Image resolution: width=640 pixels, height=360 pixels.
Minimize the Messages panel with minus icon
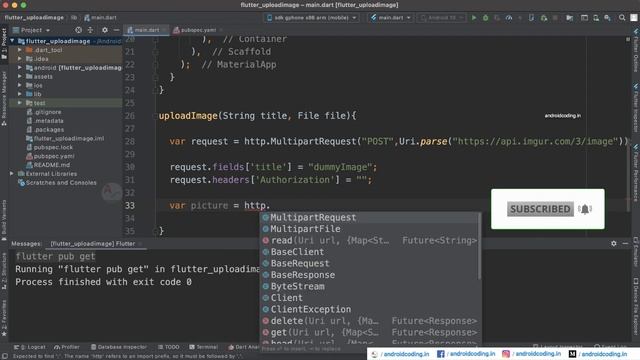625,243
